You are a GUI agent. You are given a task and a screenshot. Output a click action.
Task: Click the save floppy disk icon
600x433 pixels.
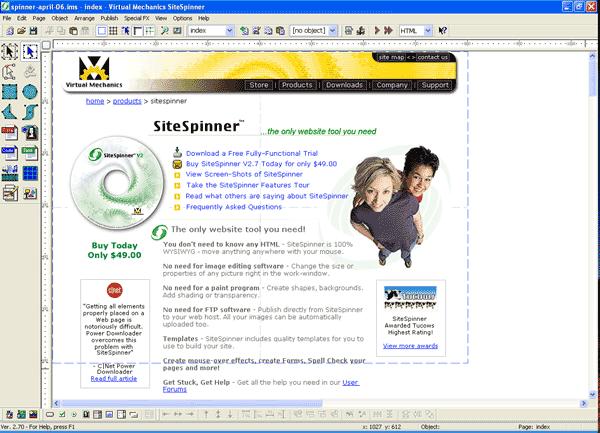point(33,31)
